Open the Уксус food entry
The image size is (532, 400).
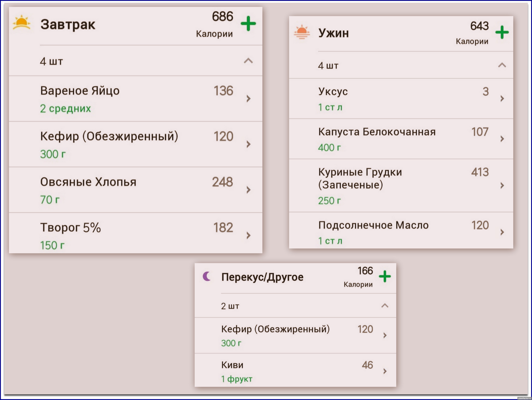[333, 92]
